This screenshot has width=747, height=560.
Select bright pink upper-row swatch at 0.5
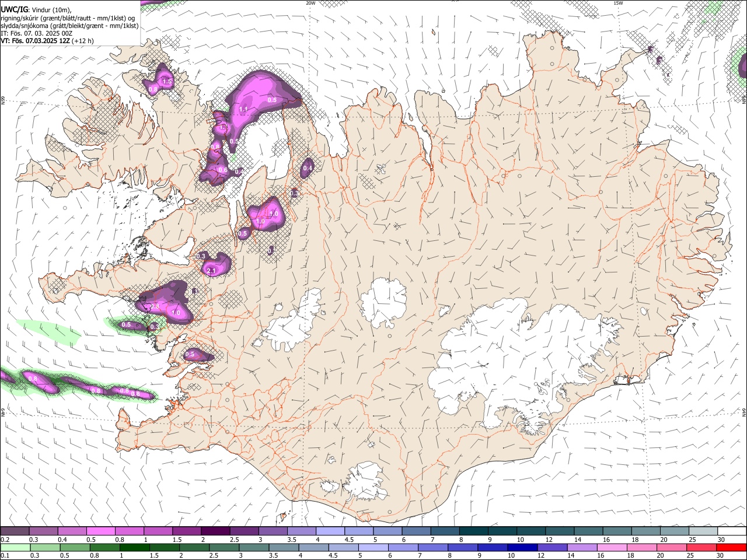coord(100,531)
